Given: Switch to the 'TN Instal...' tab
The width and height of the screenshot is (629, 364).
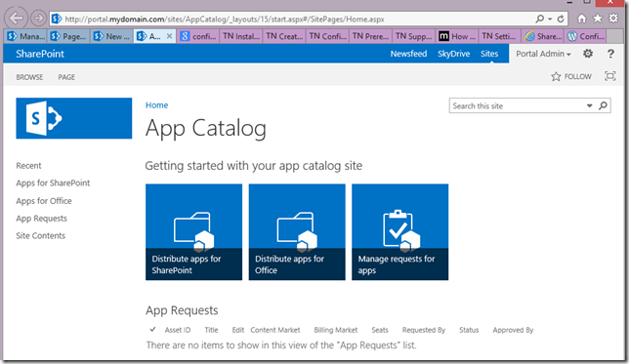Looking at the screenshot, I should click(241, 36).
